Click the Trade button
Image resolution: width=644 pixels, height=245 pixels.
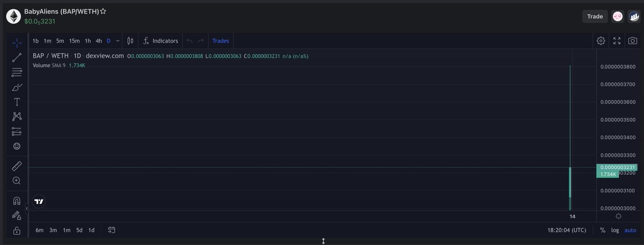click(595, 17)
